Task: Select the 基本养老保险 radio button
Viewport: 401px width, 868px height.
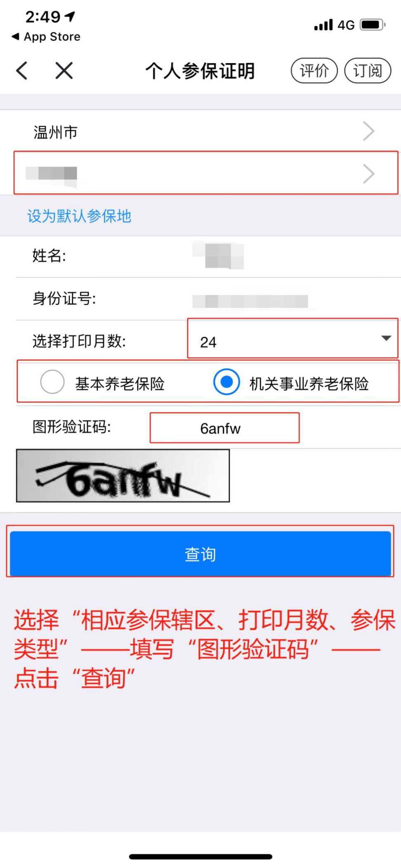Action: [52, 382]
